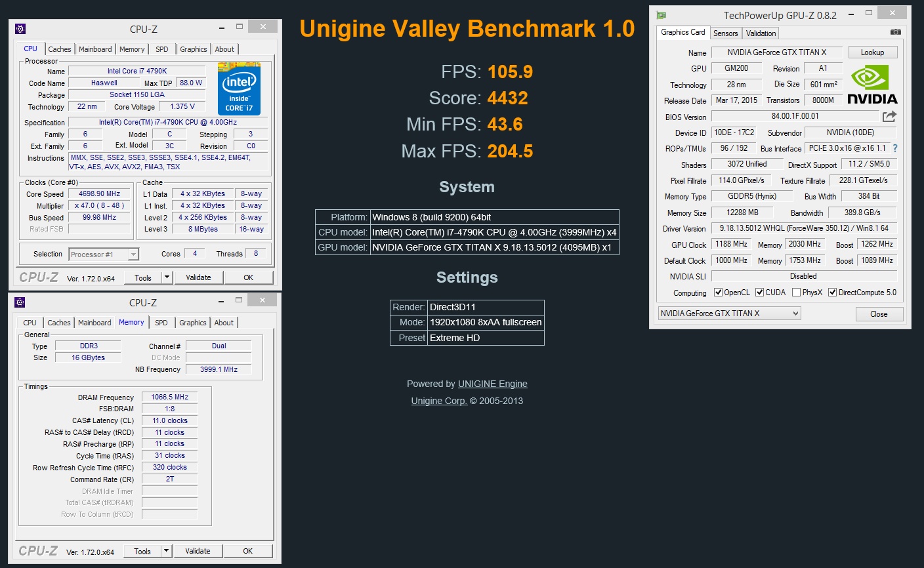Open the Validation tab in GPU-Z
Screen dimensions: 924x568
tap(761, 33)
